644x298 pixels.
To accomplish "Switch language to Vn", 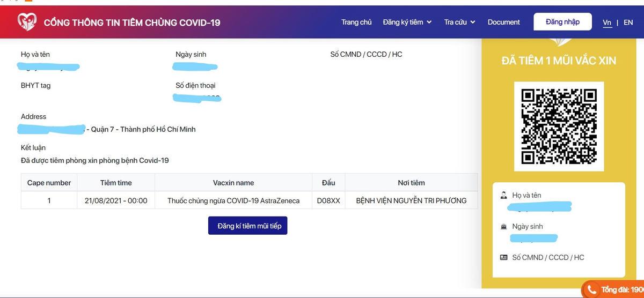I will 607,23.
